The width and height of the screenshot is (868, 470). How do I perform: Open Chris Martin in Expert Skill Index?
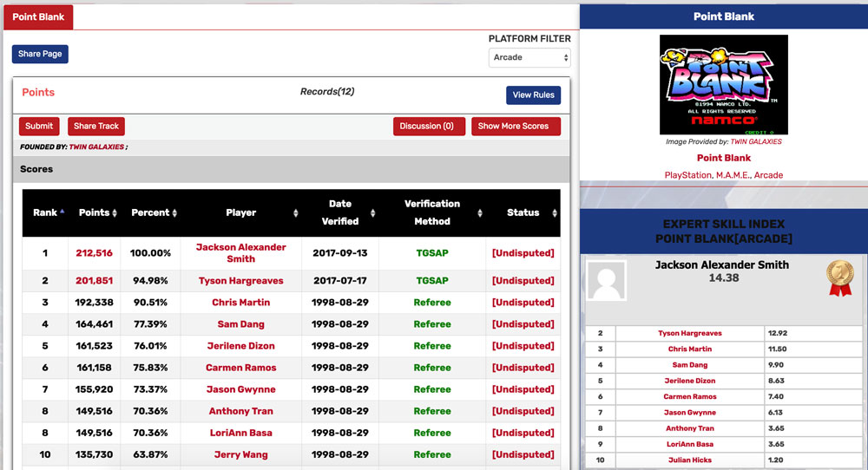(x=690, y=349)
